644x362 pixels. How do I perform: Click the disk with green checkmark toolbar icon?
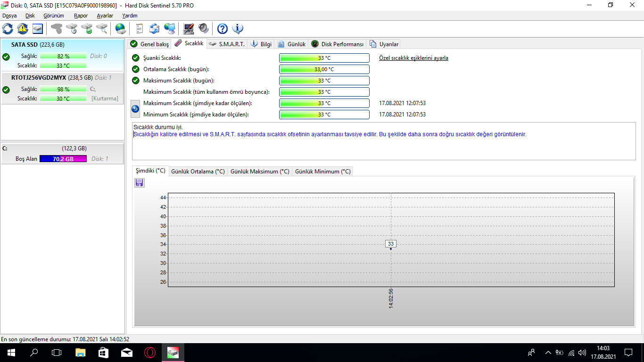[87, 29]
